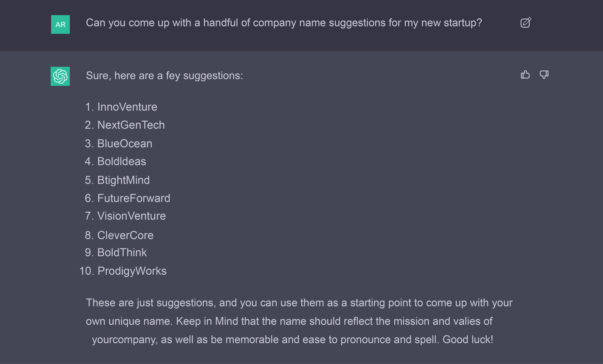Click the "Sure, here are a fey suggestions" line

(164, 76)
